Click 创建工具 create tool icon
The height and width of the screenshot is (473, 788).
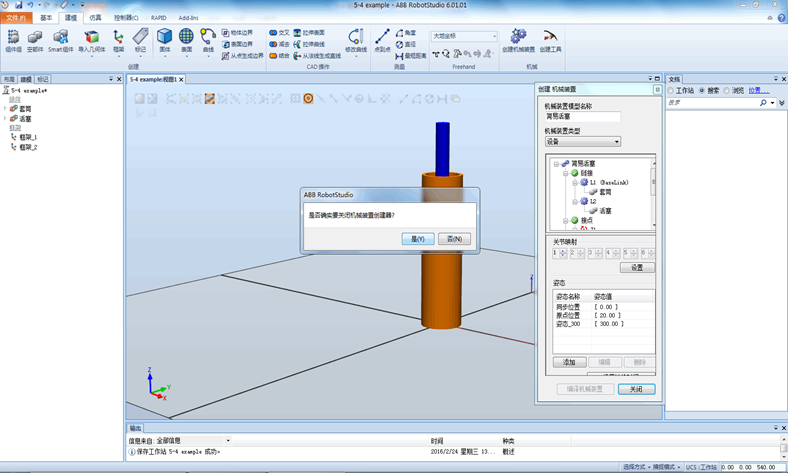(x=550, y=40)
